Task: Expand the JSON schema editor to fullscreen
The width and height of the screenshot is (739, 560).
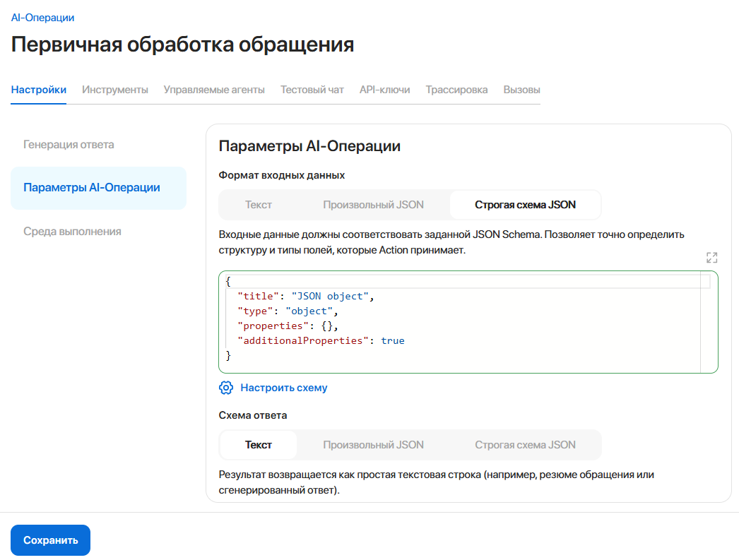Action: [x=711, y=257]
